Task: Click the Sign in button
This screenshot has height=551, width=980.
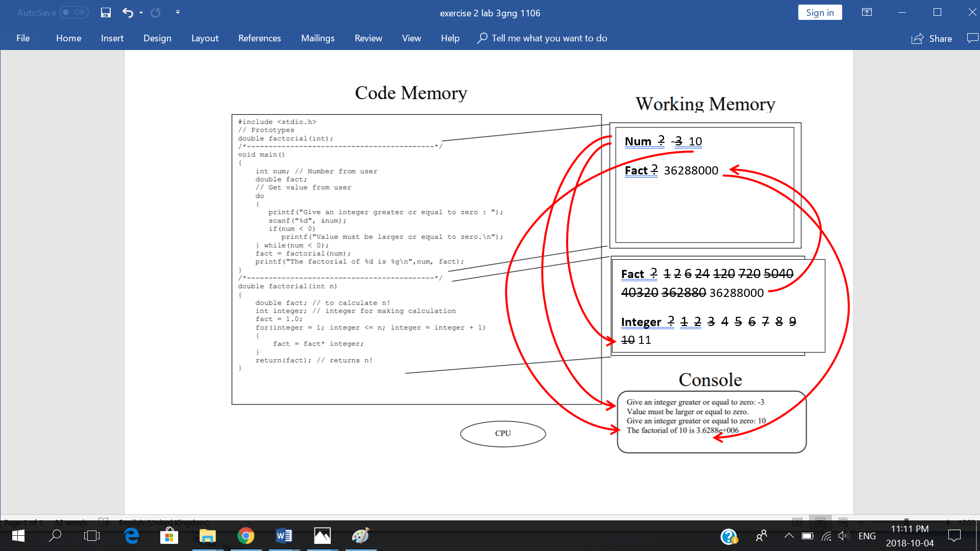Action: coord(820,13)
